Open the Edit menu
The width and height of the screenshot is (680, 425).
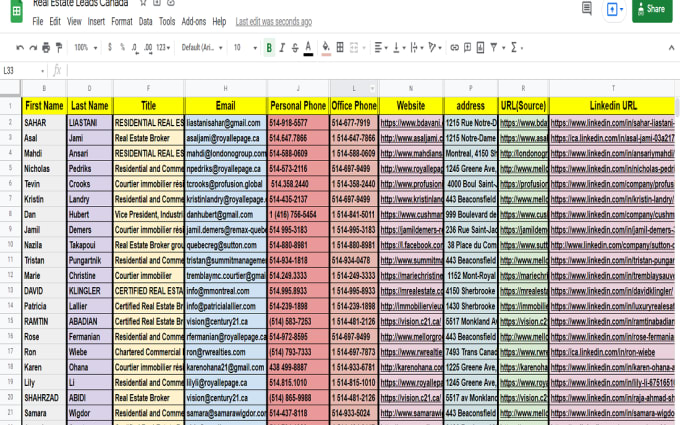[55, 22]
